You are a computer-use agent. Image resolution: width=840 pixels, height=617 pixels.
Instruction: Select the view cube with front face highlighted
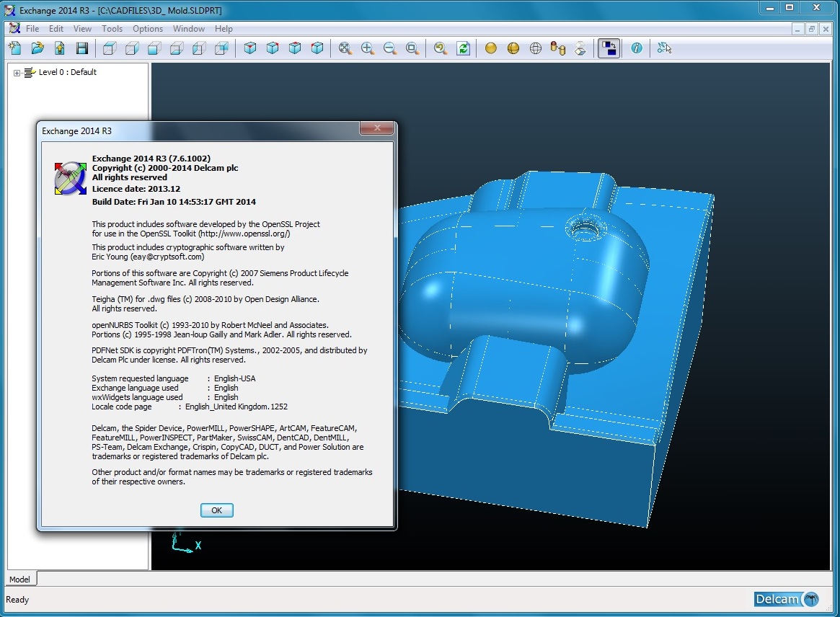point(155,48)
